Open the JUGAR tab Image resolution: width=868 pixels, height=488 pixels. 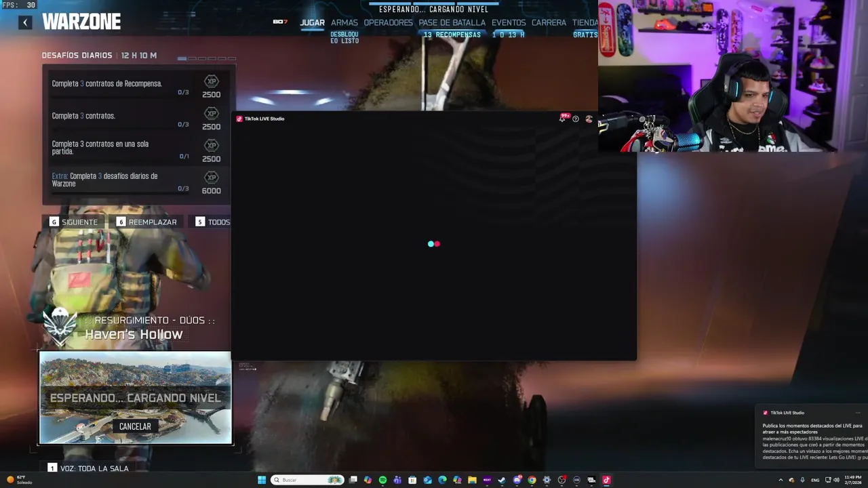click(x=312, y=22)
